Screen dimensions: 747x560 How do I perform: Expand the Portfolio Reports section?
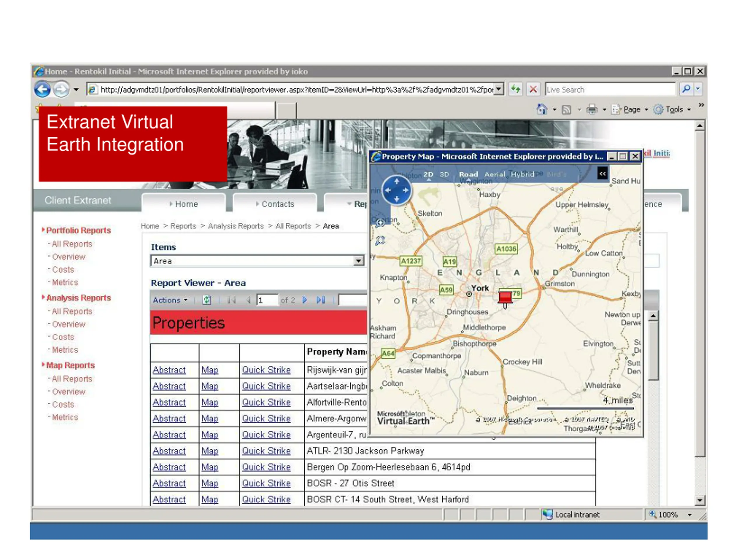click(x=43, y=230)
